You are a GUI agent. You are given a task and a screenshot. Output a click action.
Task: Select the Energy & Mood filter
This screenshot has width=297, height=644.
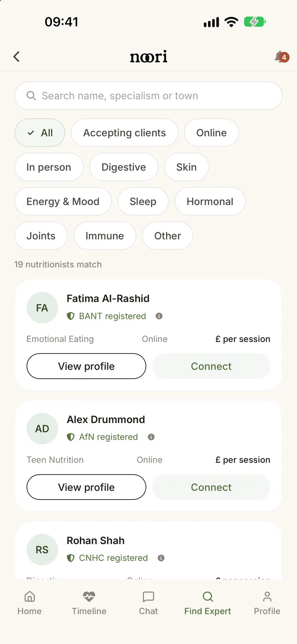63,202
